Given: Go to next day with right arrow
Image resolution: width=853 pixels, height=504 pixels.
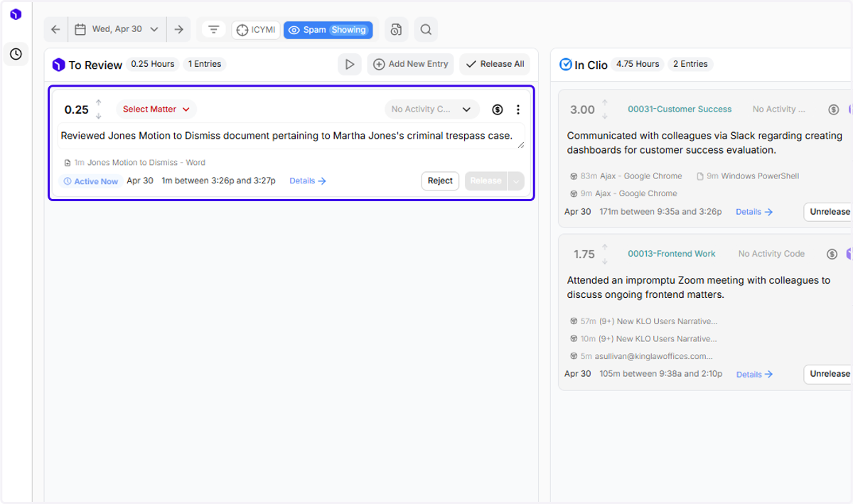Looking at the screenshot, I should pos(178,29).
